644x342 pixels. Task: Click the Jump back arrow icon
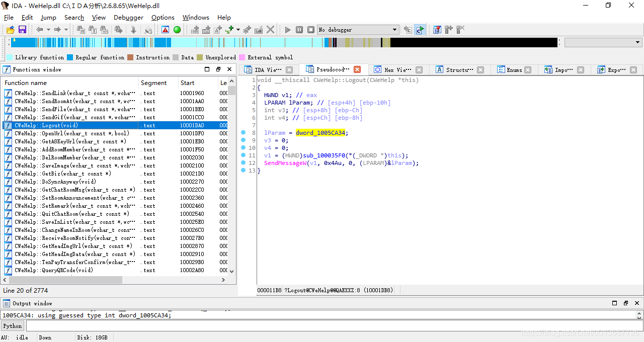tap(39, 30)
